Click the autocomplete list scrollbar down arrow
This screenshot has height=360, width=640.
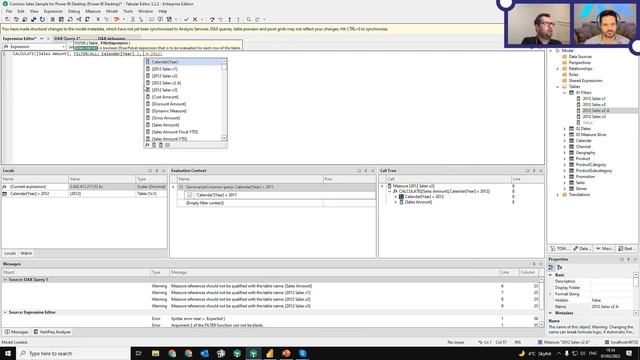point(224,138)
